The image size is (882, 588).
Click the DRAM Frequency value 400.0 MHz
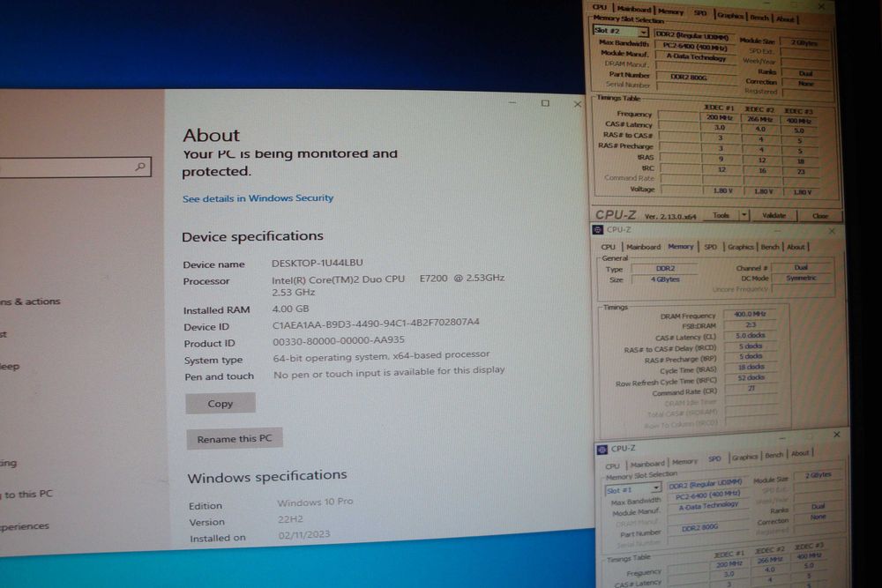[749, 314]
